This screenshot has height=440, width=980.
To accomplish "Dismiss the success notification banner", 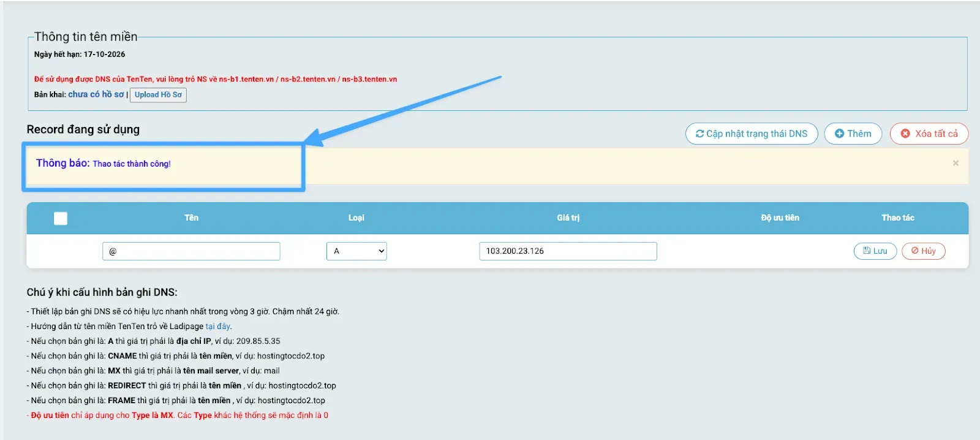I will click(x=956, y=163).
